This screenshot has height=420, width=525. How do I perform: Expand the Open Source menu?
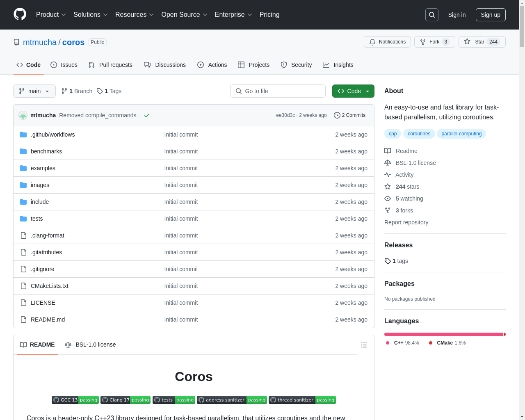click(x=185, y=15)
